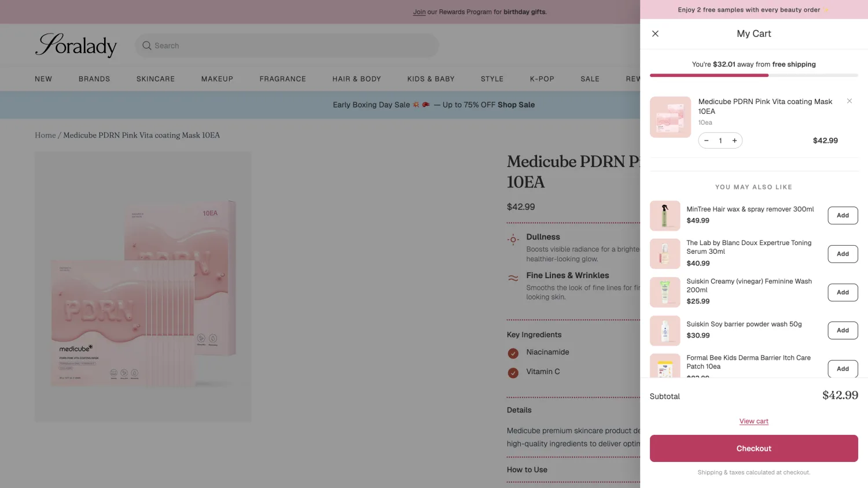Open the View cart link
Image resolution: width=868 pixels, height=488 pixels.
pyautogui.click(x=754, y=422)
